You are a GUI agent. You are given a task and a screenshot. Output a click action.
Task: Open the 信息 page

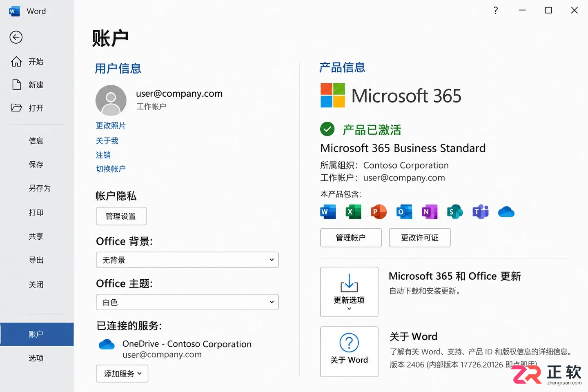click(x=37, y=141)
